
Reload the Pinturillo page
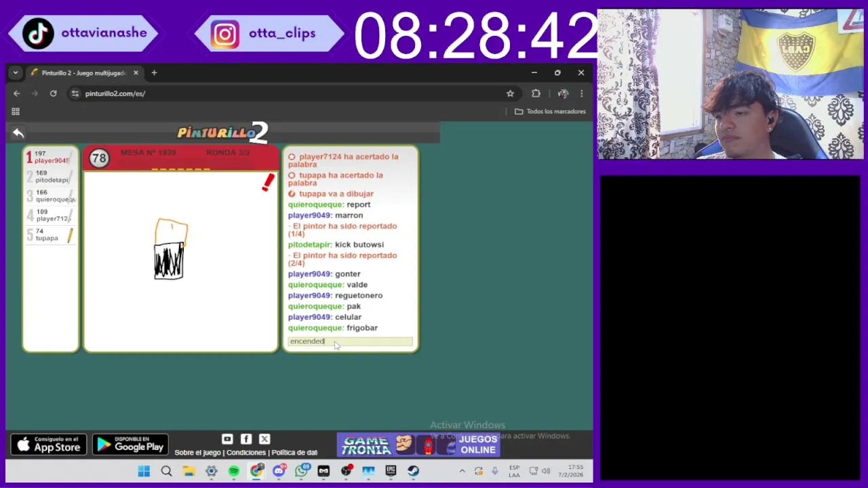pyautogui.click(x=53, y=94)
